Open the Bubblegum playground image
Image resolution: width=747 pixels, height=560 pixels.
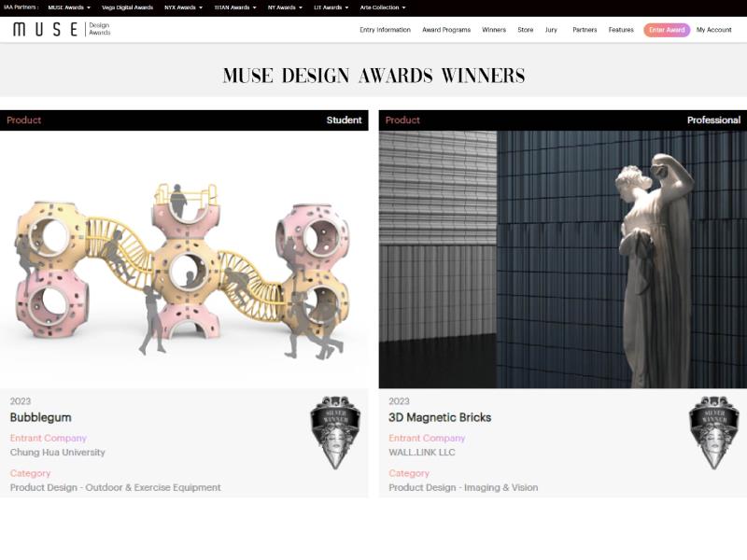click(184, 259)
